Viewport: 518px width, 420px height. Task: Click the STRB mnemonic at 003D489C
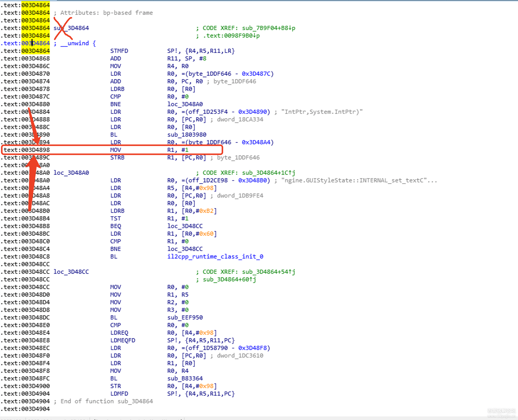click(117, 157)
